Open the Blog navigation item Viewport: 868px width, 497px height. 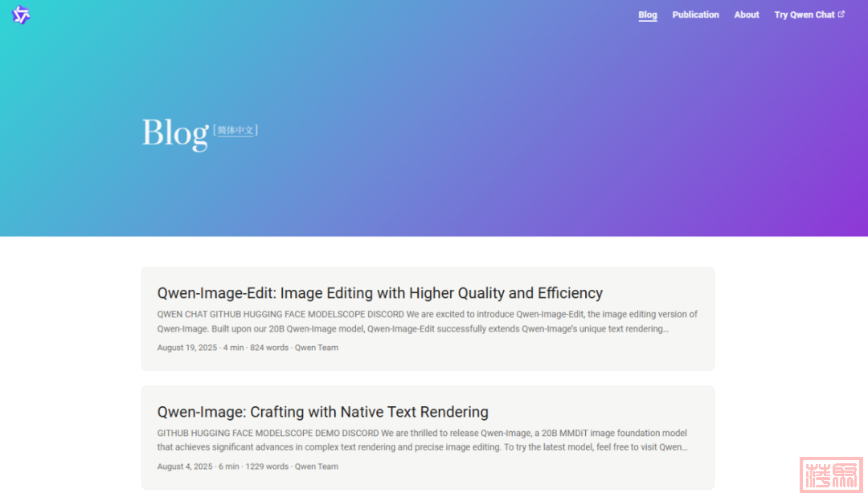click(x=647, y=14)
